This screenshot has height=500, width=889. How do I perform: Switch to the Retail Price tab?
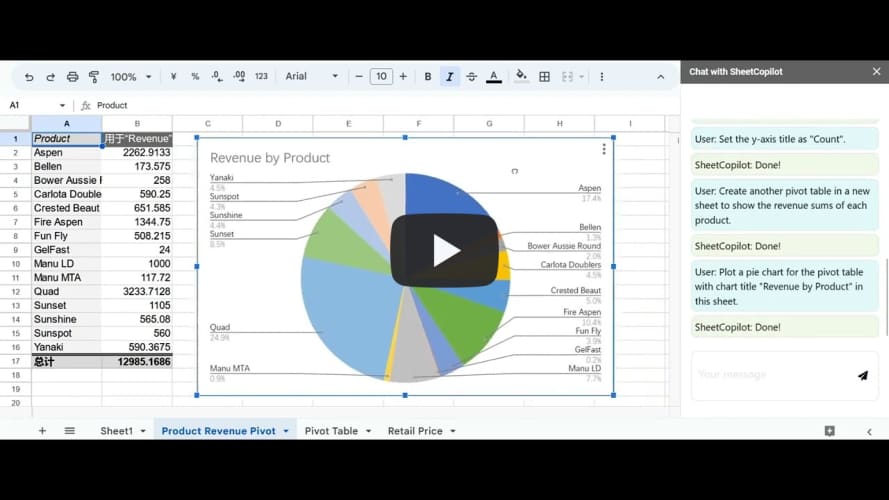[415, 431]
